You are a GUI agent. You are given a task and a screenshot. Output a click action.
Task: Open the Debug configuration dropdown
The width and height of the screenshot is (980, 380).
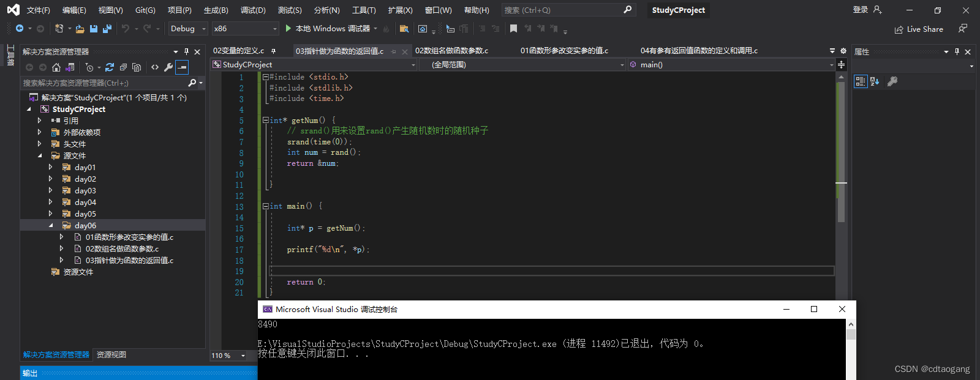coord(188,29)
